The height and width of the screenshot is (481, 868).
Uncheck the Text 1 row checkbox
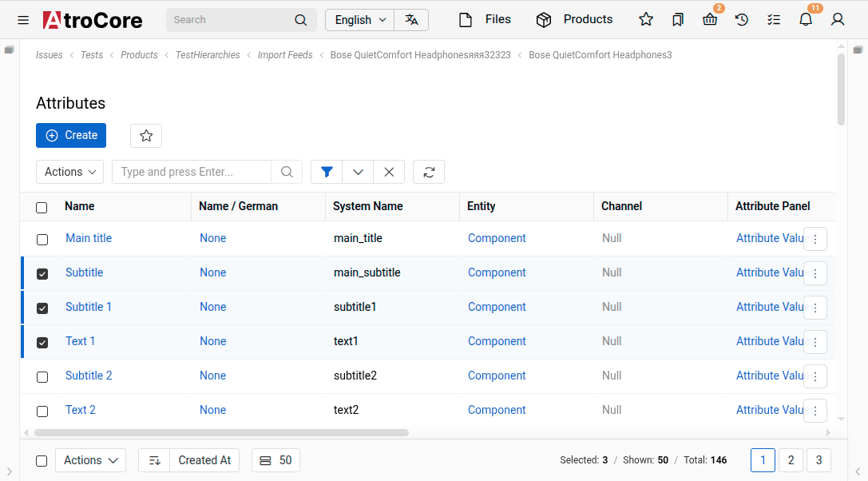42,343
